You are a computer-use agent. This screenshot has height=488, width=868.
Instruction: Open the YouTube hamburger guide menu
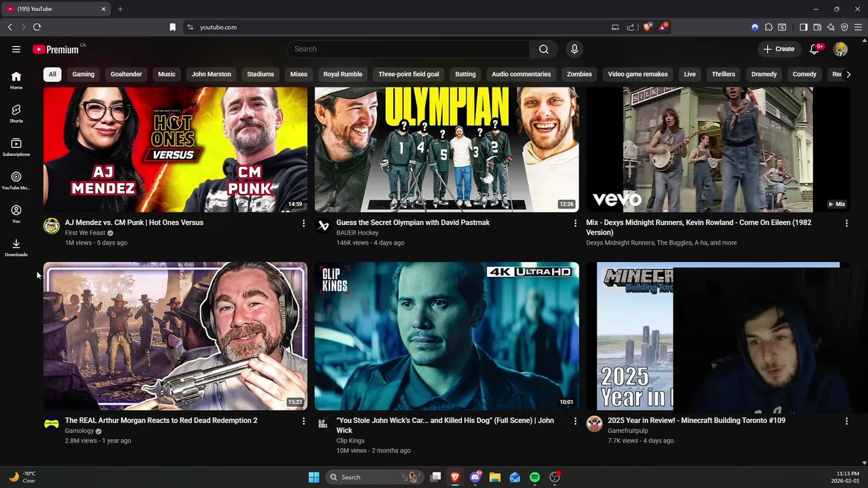coord(16,49)
